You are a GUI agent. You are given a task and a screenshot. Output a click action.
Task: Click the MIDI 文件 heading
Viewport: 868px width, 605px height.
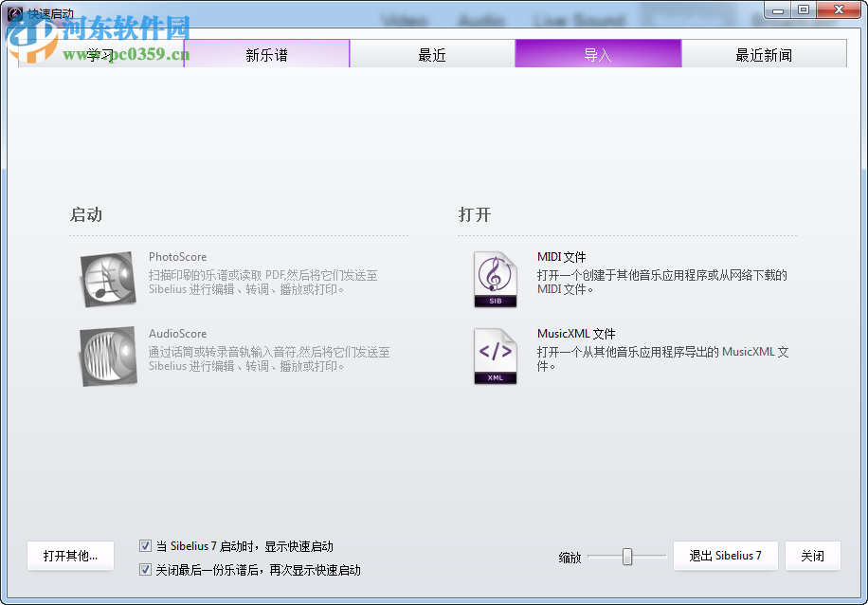560,256
